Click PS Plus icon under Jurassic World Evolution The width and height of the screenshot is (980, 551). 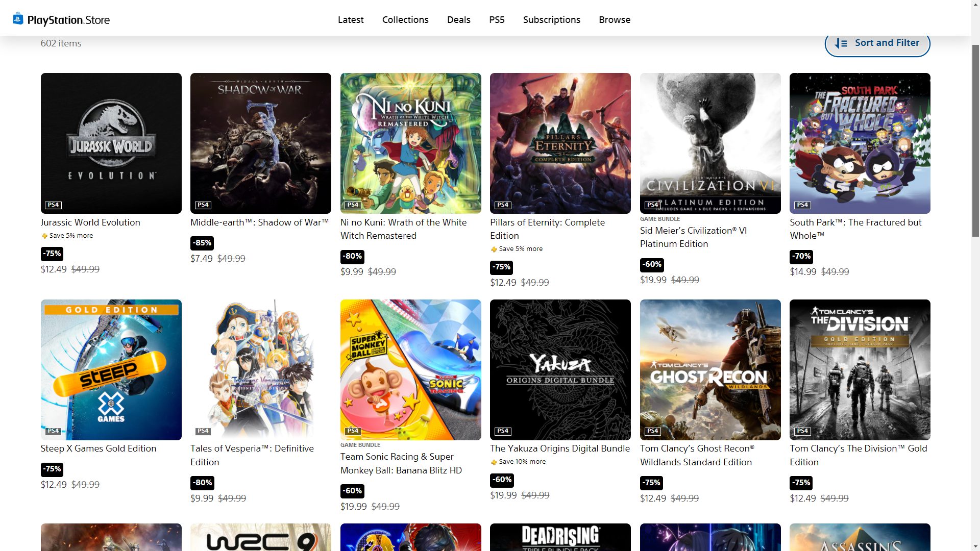tap(44, 236)
